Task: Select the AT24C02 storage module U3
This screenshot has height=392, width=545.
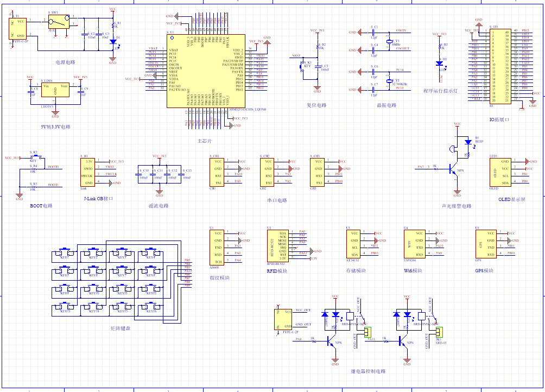Action: coord(354,243)
